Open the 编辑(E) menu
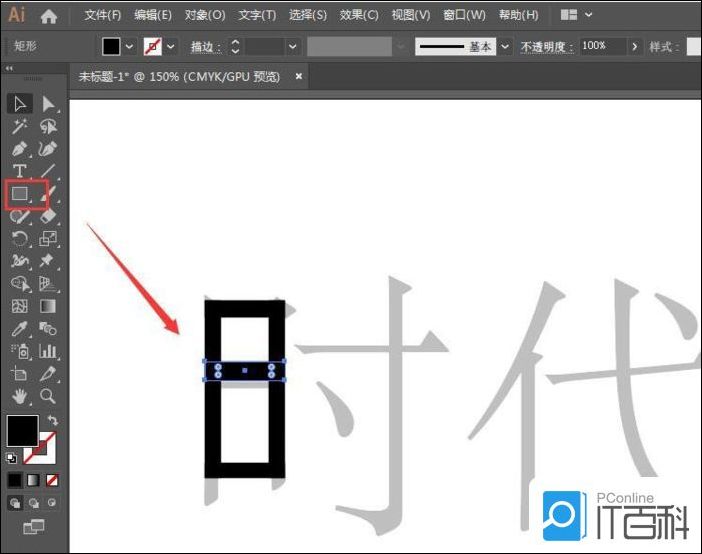 [153, 15]
